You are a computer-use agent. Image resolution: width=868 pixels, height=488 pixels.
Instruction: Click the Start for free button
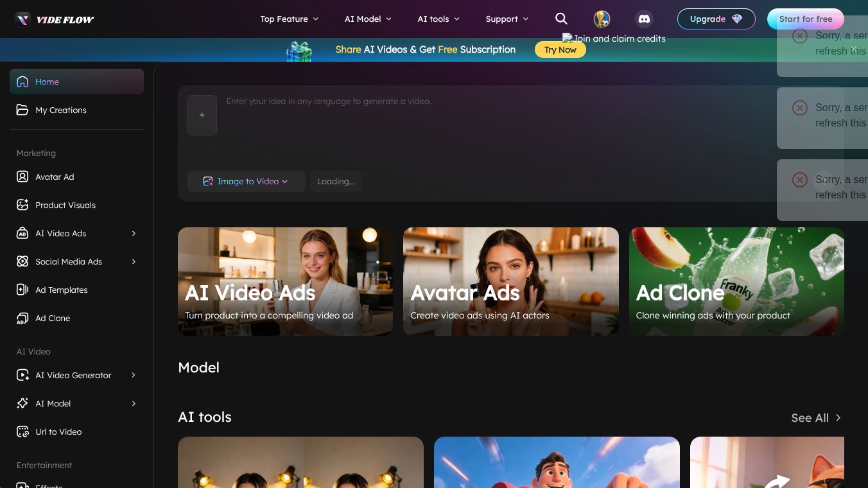point(805,19)
